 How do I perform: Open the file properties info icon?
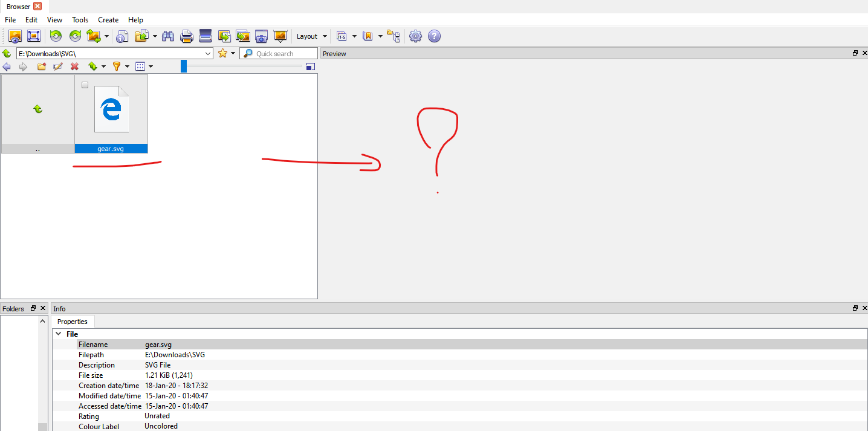(x=122, y=36)
